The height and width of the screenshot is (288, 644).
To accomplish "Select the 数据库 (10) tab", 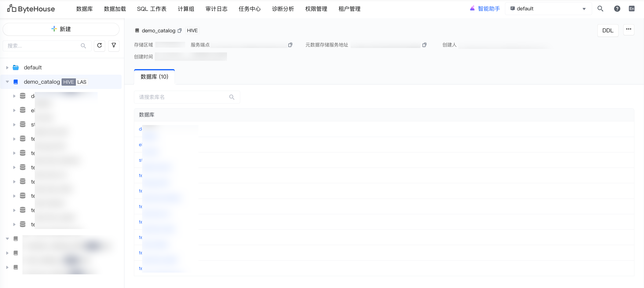I will (154, 77).
